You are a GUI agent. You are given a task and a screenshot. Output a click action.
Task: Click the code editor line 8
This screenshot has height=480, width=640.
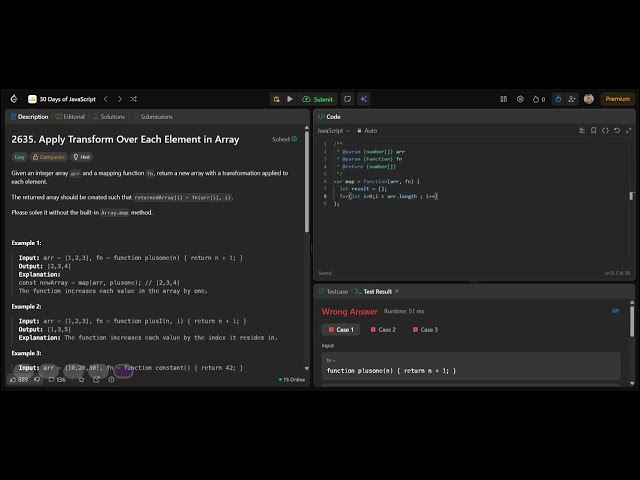[x=388, y=196]
